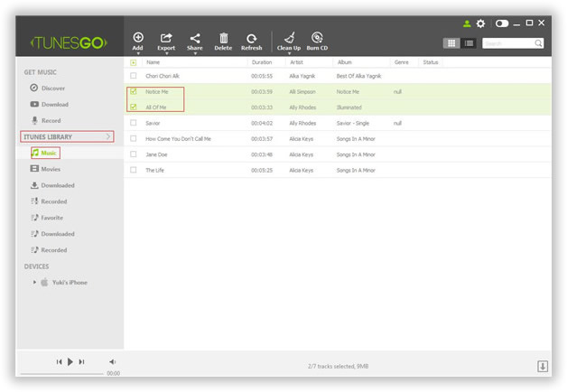The image size is (567, 392).
Task: Sort by the Status column header
Action: [x=431, y=62]
